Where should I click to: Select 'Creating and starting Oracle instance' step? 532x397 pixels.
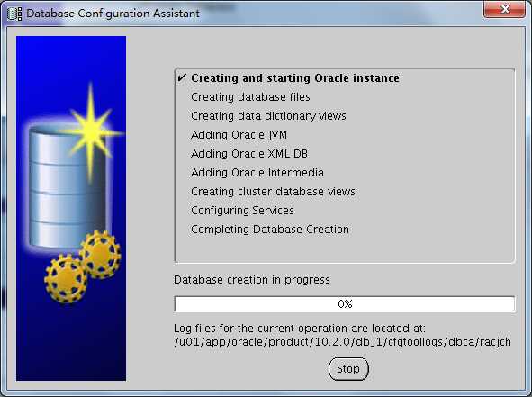(295, 78)
